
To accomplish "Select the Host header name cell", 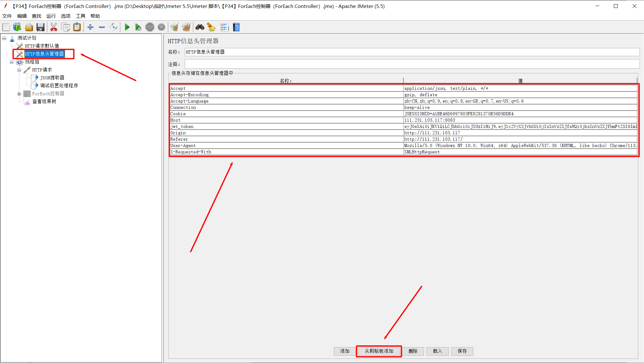I will coord(286,120).
